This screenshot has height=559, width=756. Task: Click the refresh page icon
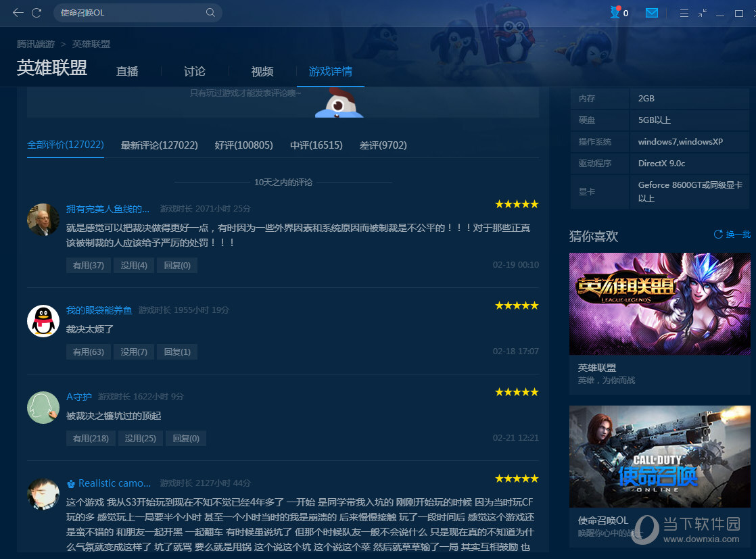[x=37, y=13]
